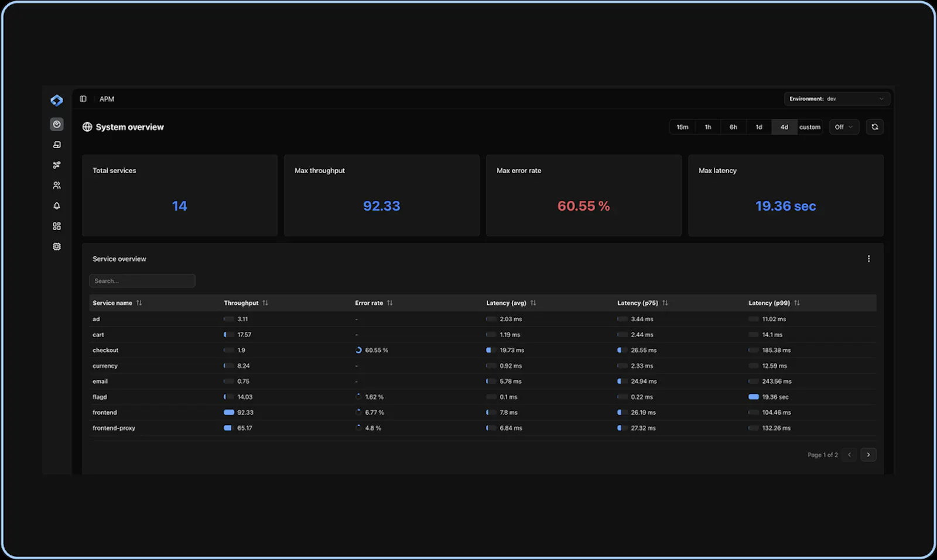Click flagd p99 latency 19.36 sec
The image size is (937, 560).
tap(775, 397)
